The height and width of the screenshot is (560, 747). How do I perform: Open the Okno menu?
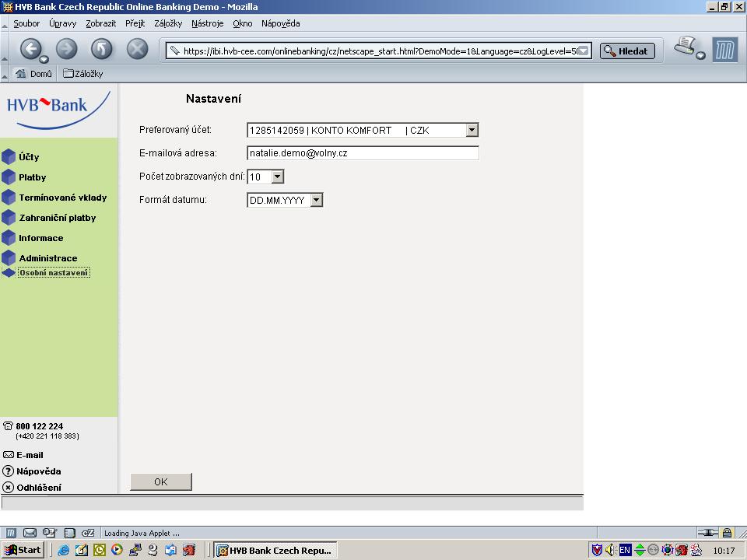click(x=243, y=23)
